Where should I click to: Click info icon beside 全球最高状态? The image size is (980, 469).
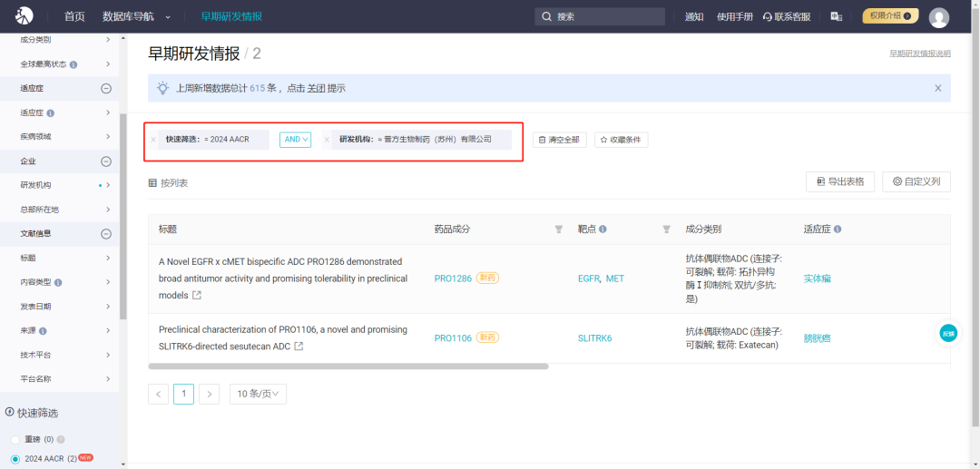(73, 64)
